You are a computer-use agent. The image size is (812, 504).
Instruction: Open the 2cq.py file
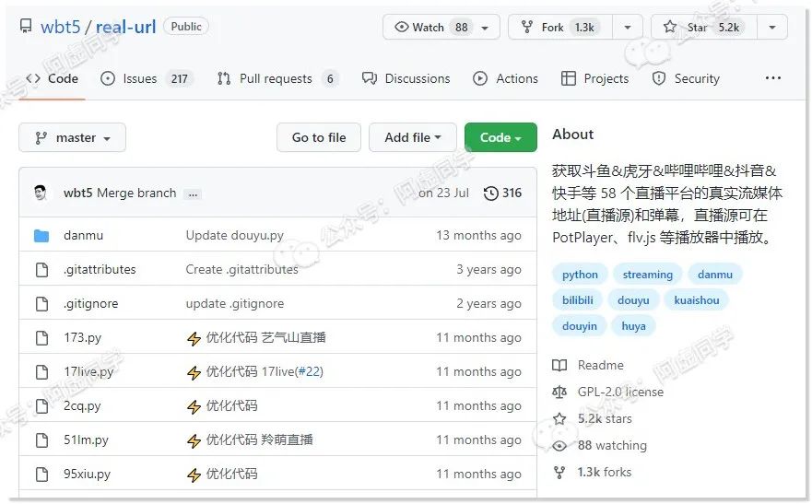pyautogui.click(x=82, y=406)
